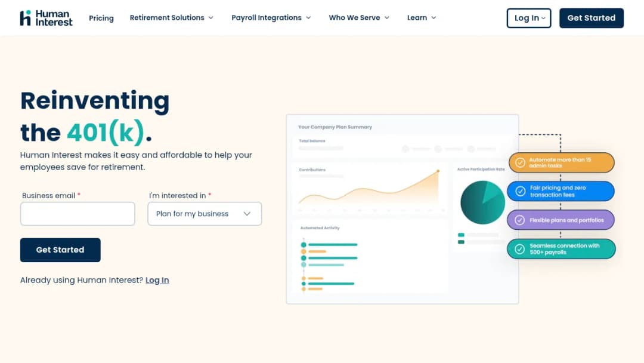The image size is (644, 363).
Task: Expand the Learn menu
Action: pos(422,18)
